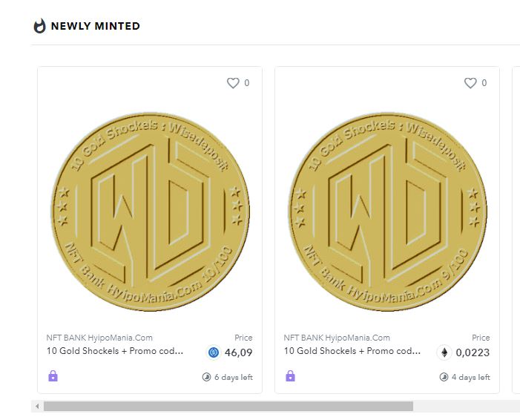The height and width of the screenshot is (420, 520).
Task: Like the second coin with the heart icon
Action: tap(470, 83)
